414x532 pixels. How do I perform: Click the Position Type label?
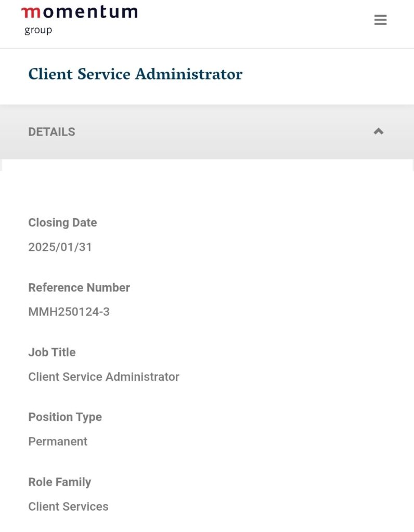point(65,417)
